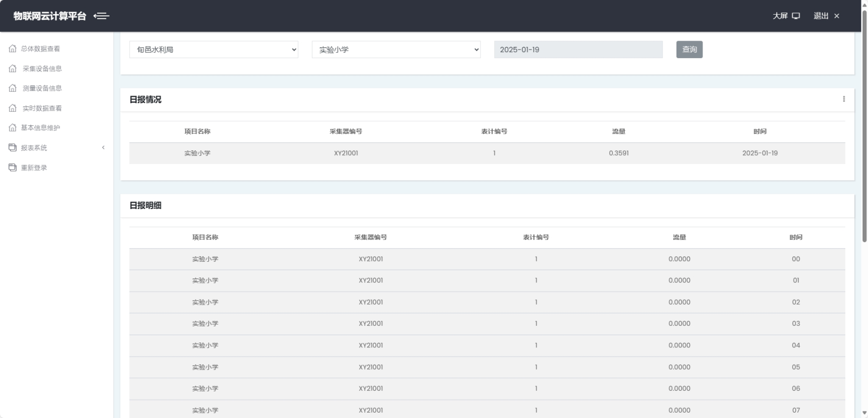Open 实时数据查看 menu item
The width and height of the screenshot is (868, 418).
pyautogui.click(x=42, y=108)
